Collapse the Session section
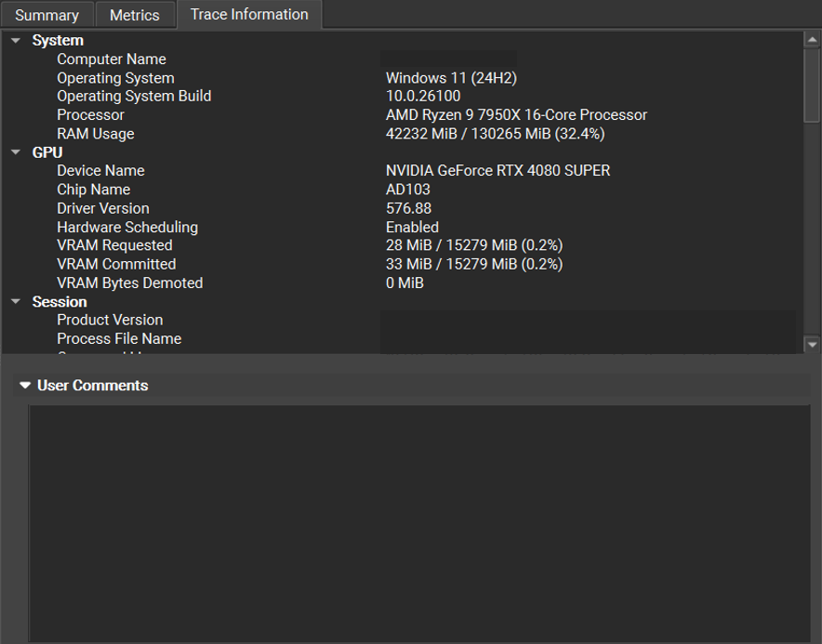This screenshot has height=644, width=822. (x=15, y=301)
